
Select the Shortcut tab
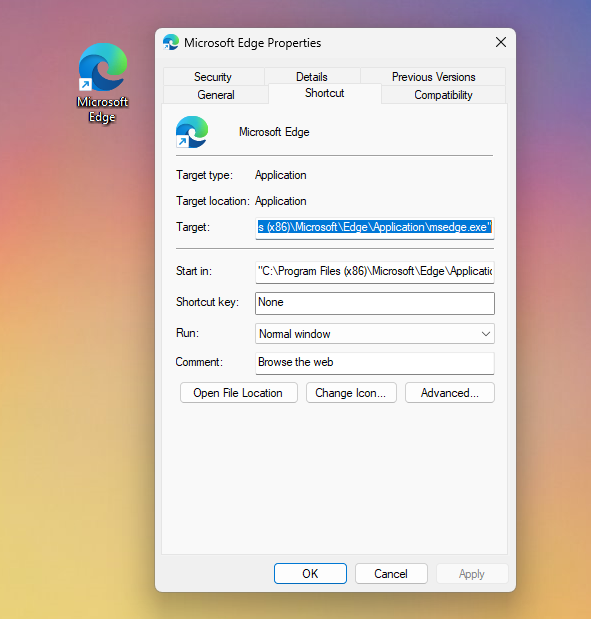325,93
